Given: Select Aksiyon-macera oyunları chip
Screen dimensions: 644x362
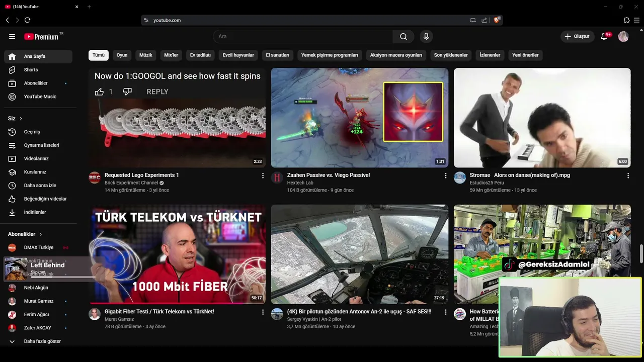Looking at the screenshot, I should tap(396, 55).
